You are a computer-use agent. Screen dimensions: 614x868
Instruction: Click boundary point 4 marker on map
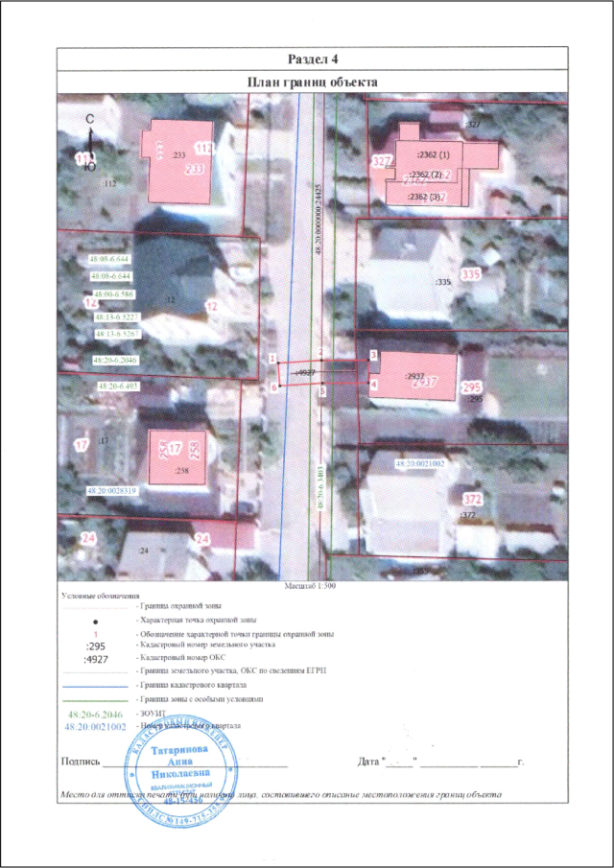point(373,384)
